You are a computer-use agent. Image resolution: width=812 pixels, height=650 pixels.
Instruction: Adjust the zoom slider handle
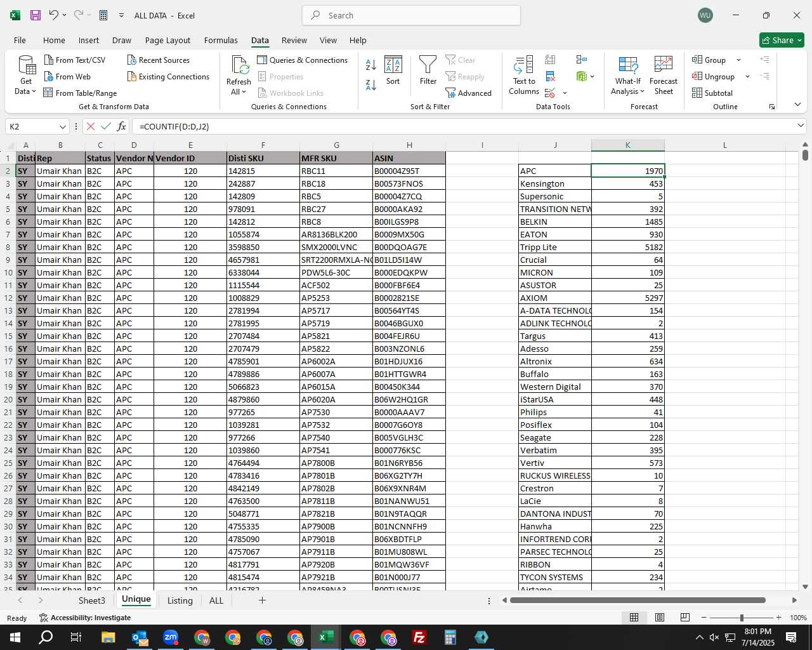click(742, 618)
